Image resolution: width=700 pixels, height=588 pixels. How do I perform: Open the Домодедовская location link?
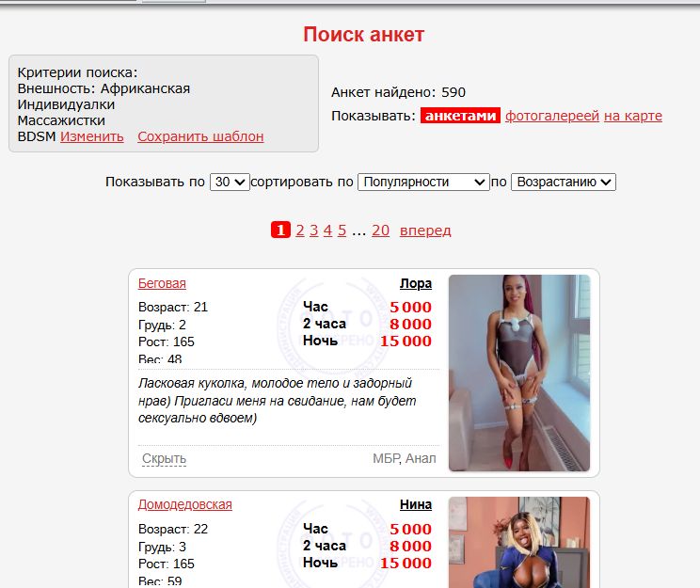pos(184,504)
